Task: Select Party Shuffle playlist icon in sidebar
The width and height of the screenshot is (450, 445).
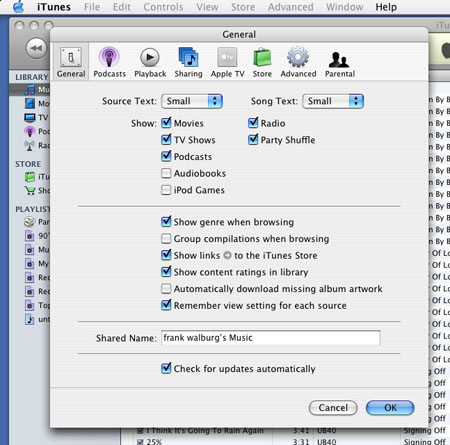Action: [x=30, y=222]
